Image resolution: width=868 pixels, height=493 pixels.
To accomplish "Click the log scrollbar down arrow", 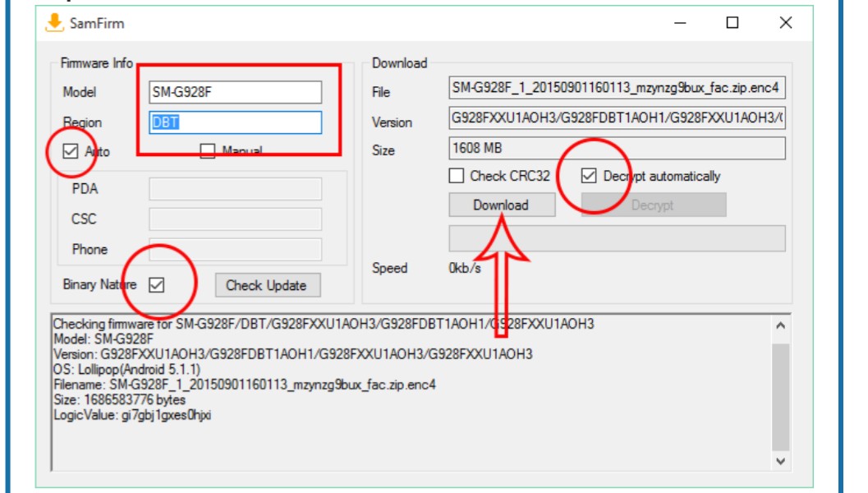I will 780,461.
